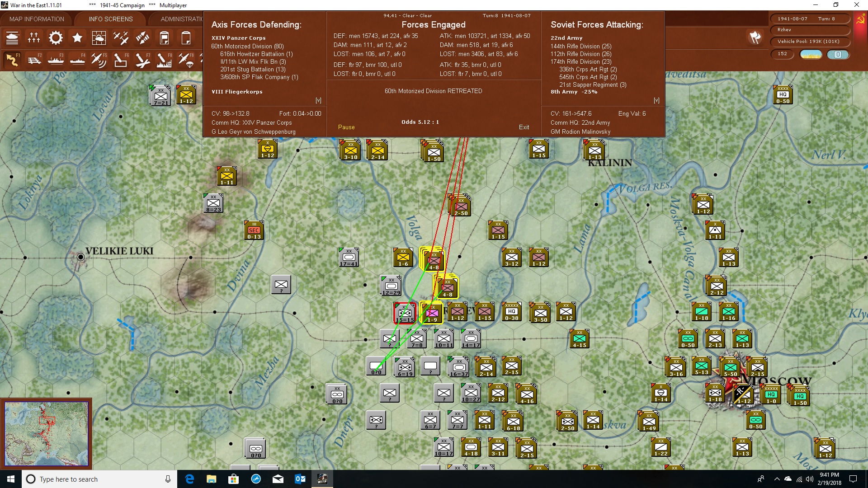
Task: Select F3 naval transport mode
Action: pos(56,60)
